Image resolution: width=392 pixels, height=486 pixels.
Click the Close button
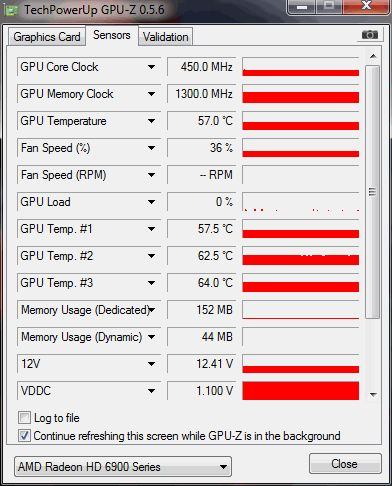pos(345,464)
